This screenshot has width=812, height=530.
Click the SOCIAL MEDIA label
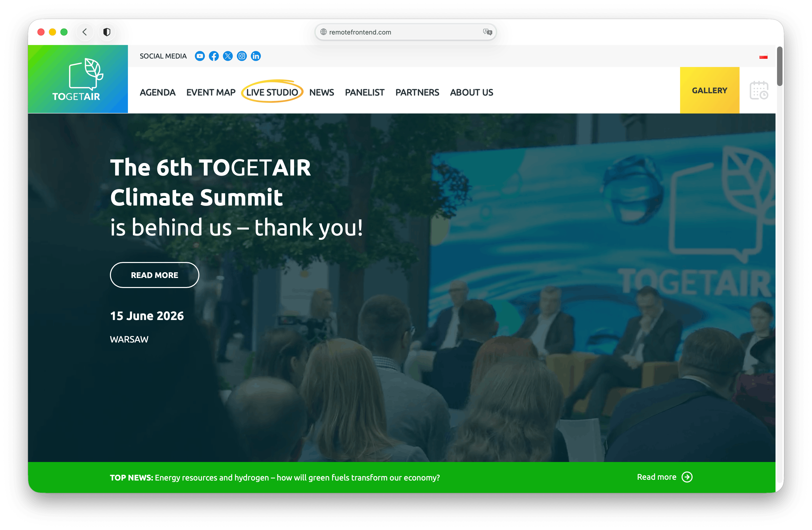pyautogui.click(x=163, y=56)
